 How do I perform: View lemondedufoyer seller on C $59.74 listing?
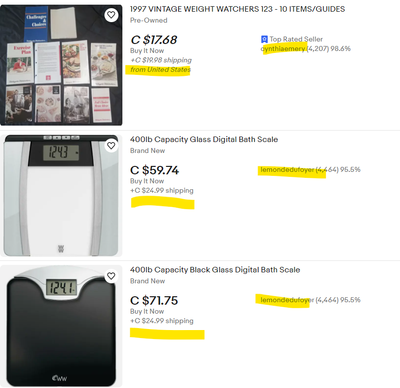pos(287,169)
